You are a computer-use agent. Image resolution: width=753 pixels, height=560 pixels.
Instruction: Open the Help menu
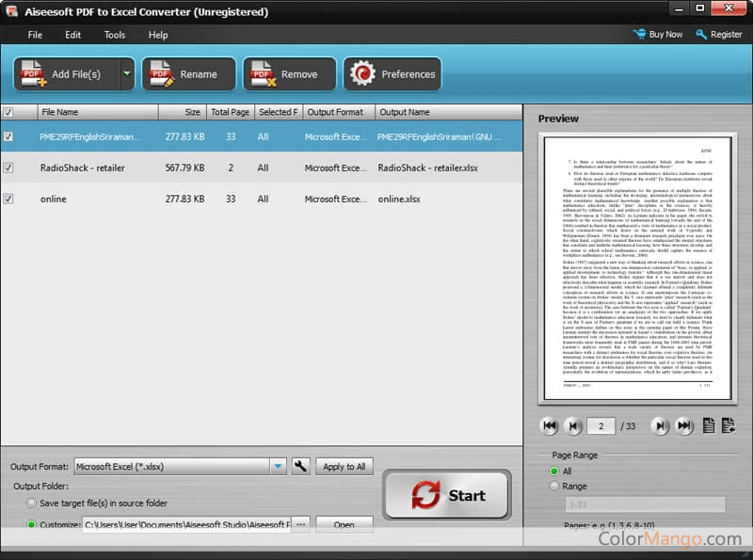[157, 35]
